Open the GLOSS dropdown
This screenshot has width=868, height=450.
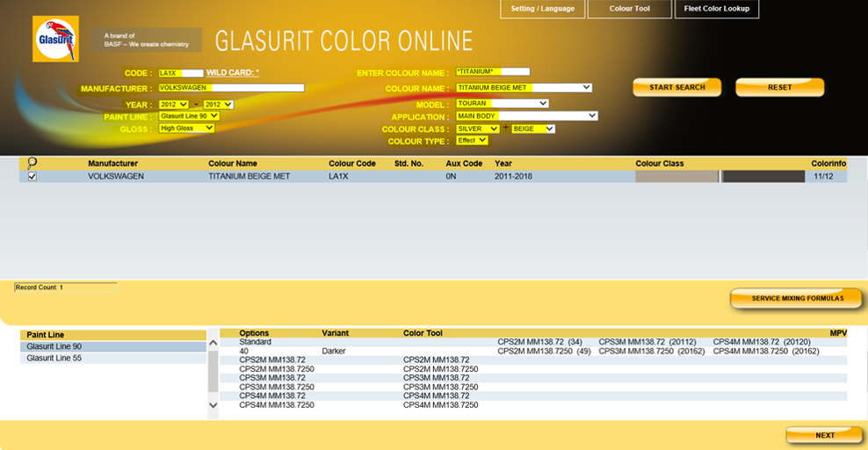click(x=186, y=128)
